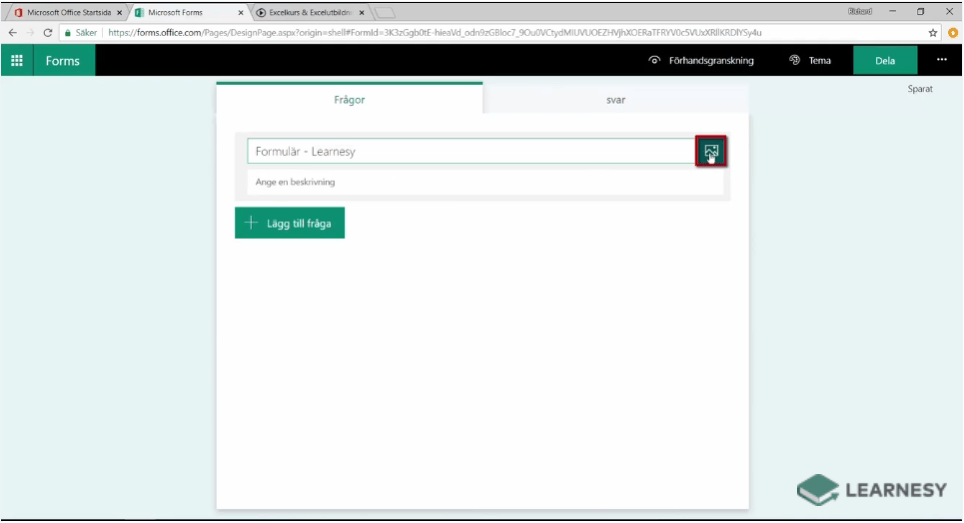This screenshot has width=964, height=523.
Task: Switch to the Frågor tab
Action: (x=349, y=100)
